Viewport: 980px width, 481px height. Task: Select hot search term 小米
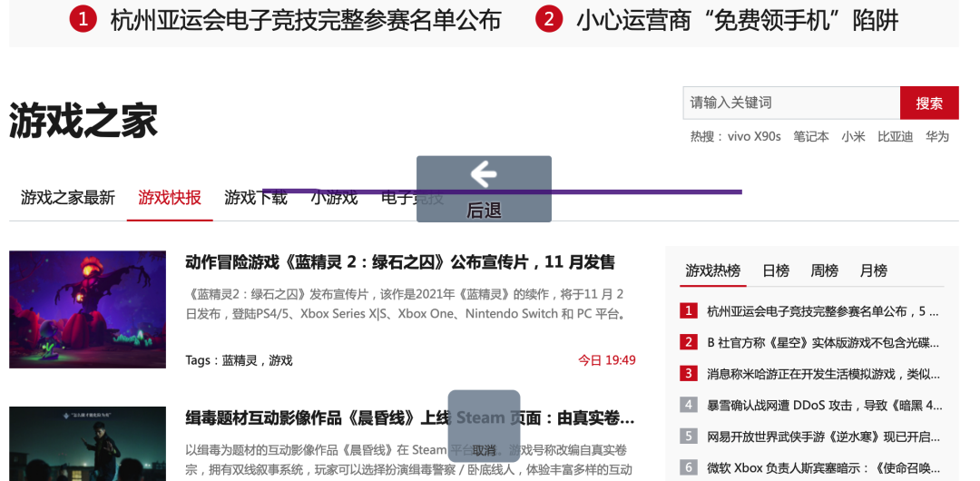(x=853, y=136)
